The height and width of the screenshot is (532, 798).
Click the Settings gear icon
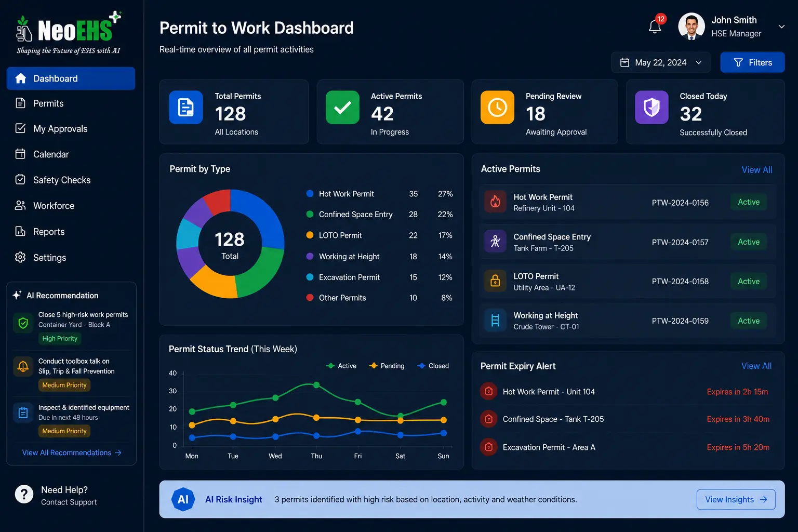[20, 257]
